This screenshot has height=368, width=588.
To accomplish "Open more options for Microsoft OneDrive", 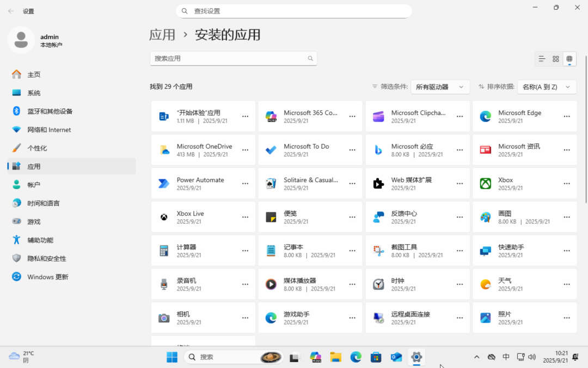I will (x=245, y=150).
